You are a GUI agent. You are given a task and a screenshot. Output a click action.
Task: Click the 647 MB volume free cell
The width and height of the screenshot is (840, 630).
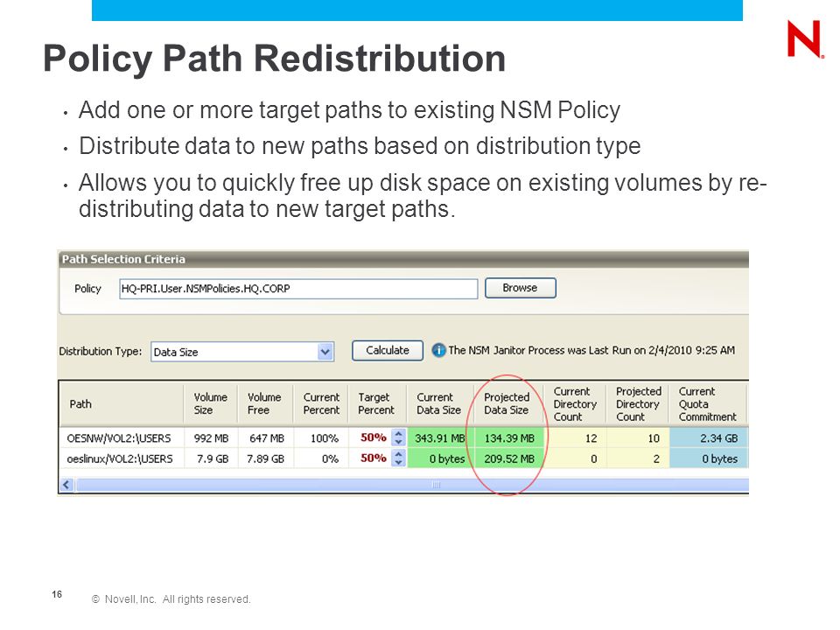pyautogui.click(x=266, y=438)
